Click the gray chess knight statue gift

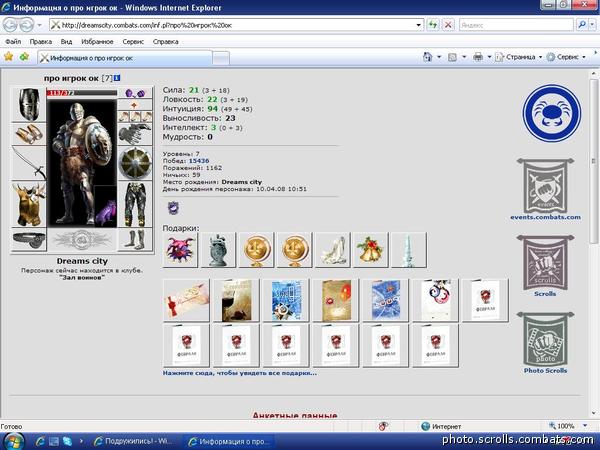(218, 250)
